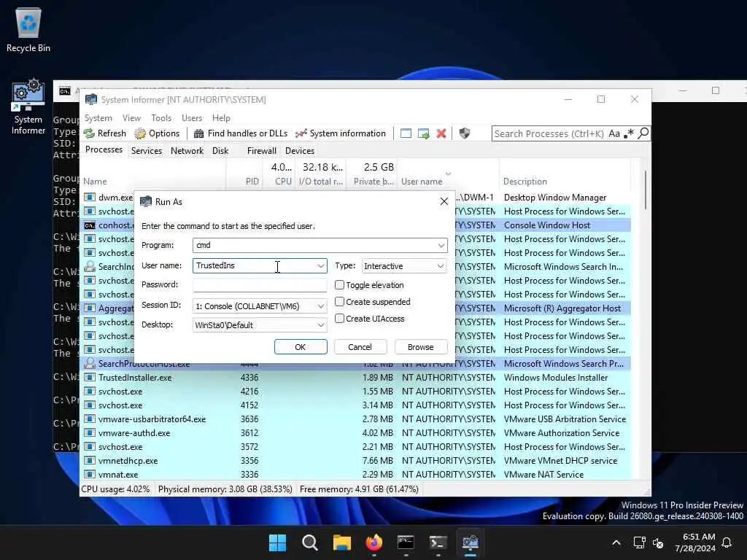Viewport: 747px width, 560px height.
Task: Show hidden tray icons chevron
Action: point(616,542)
